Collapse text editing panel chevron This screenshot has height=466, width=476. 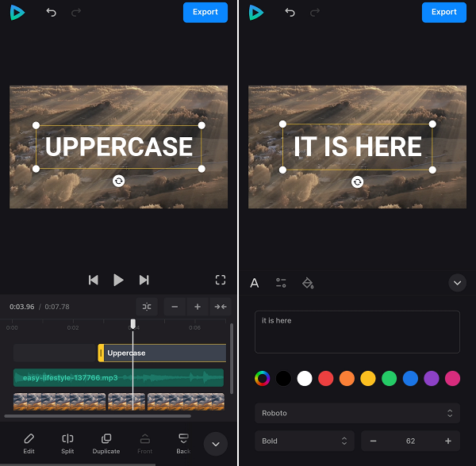pyautogui.click(x=458, y=283)
